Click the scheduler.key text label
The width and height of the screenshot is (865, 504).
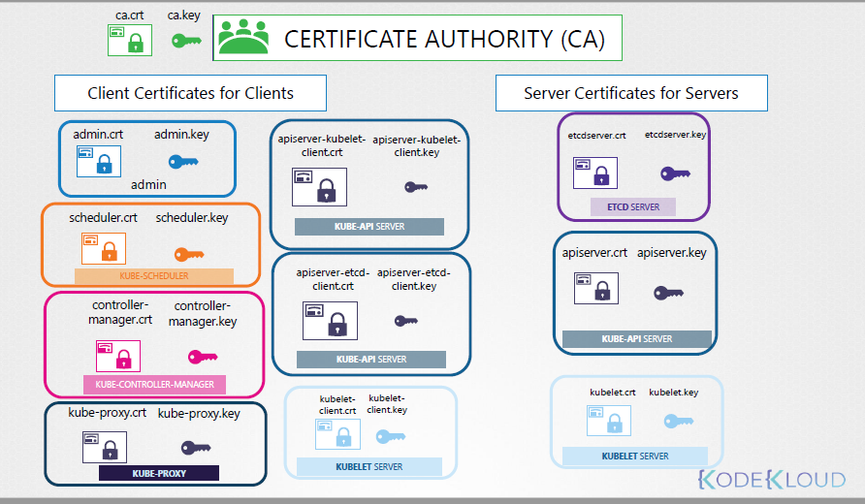click(192, 218)
